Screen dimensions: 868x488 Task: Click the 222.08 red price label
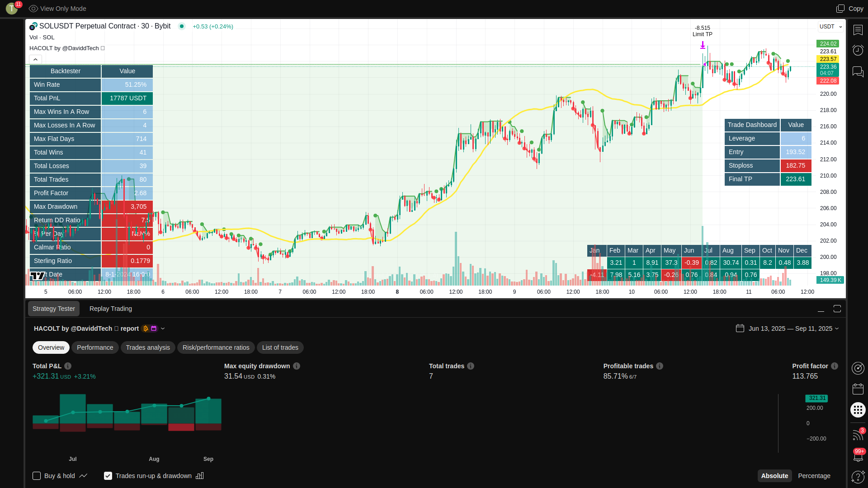pos(828,81)
